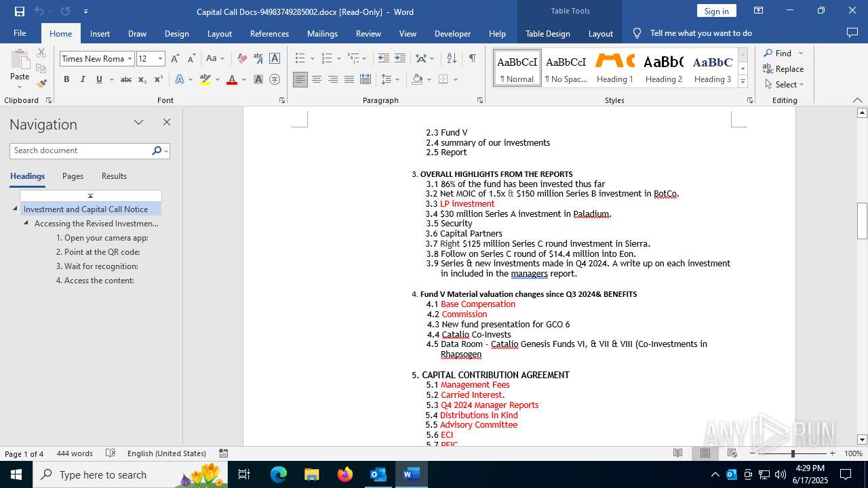Toggle Strikethrough formatting
The width and height of the screenshot is (868, 488).
coord(126,79)
